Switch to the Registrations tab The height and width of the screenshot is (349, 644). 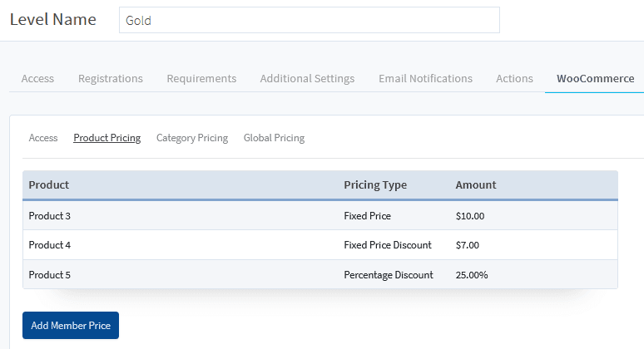pos(111,79)
